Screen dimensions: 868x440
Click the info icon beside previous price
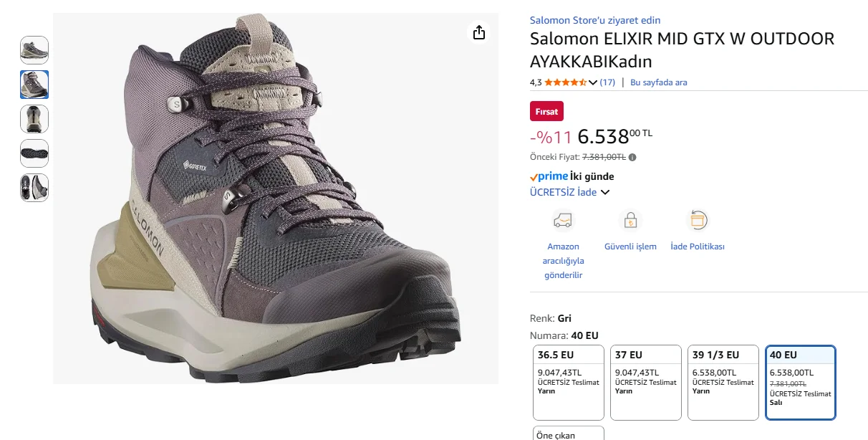coord(632,158)
